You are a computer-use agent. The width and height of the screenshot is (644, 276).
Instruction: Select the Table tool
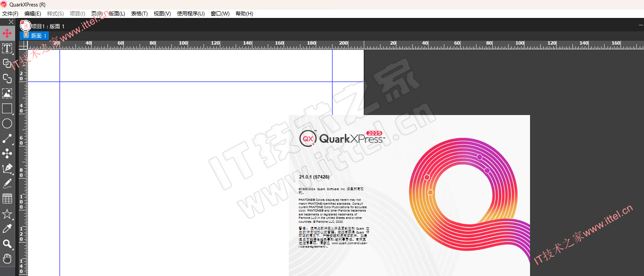(7, 199)
